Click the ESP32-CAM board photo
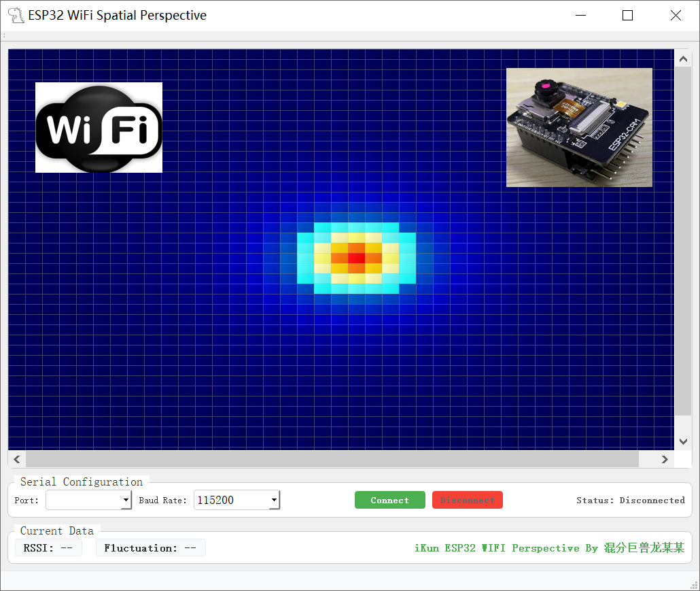Screen dimensions: 700x591 click(579, 127)
